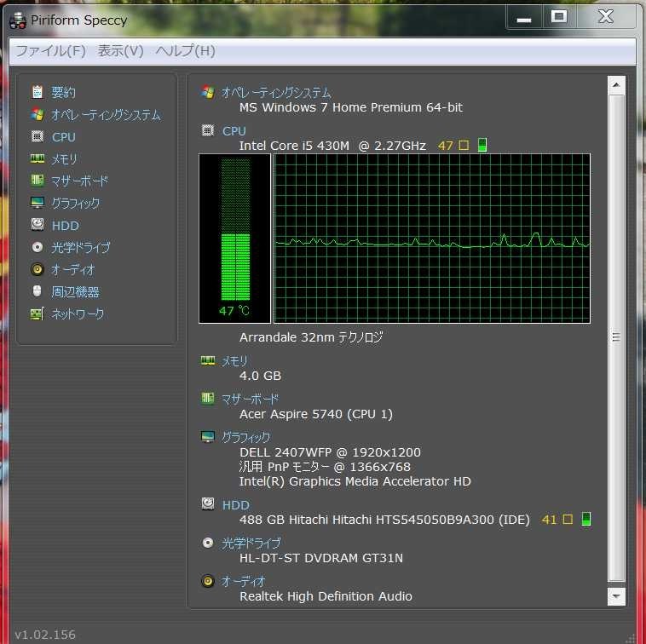Screen dimensions: 646x644
Task: Select メモリ in the sidebar
Action: (64, 159)
